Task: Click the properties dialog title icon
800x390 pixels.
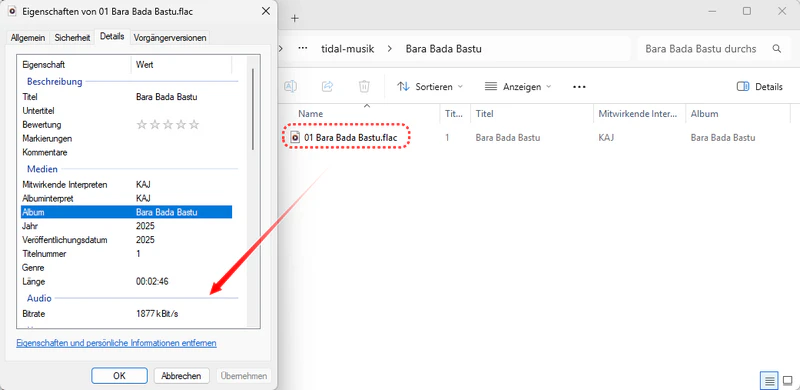Action: pos(13,11)
